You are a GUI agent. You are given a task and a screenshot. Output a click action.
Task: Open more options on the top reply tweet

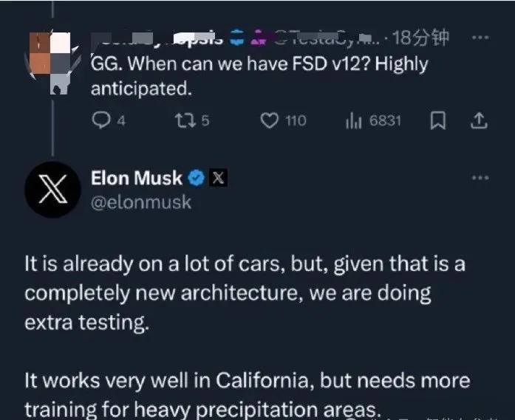tap(480, 38)
